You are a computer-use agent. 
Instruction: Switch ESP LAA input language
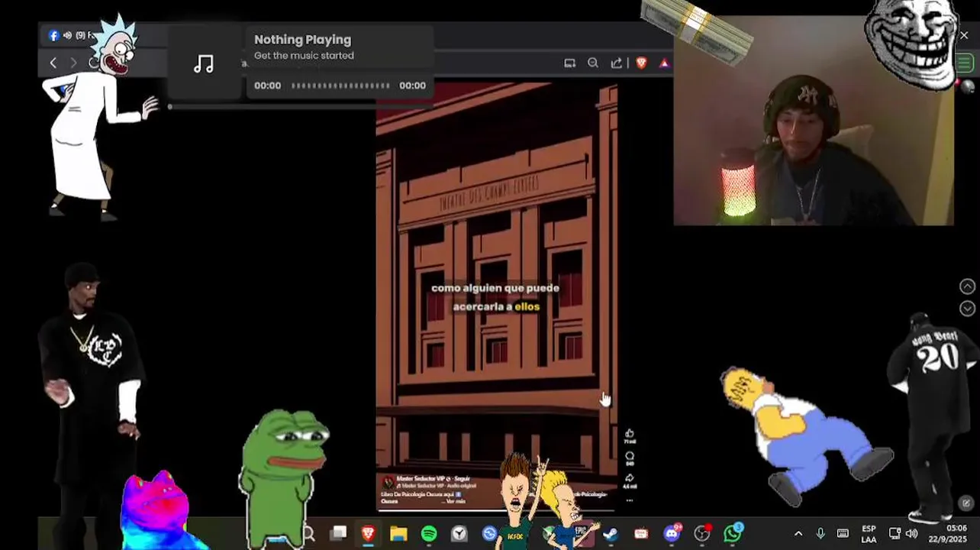(x=869, y=533)
